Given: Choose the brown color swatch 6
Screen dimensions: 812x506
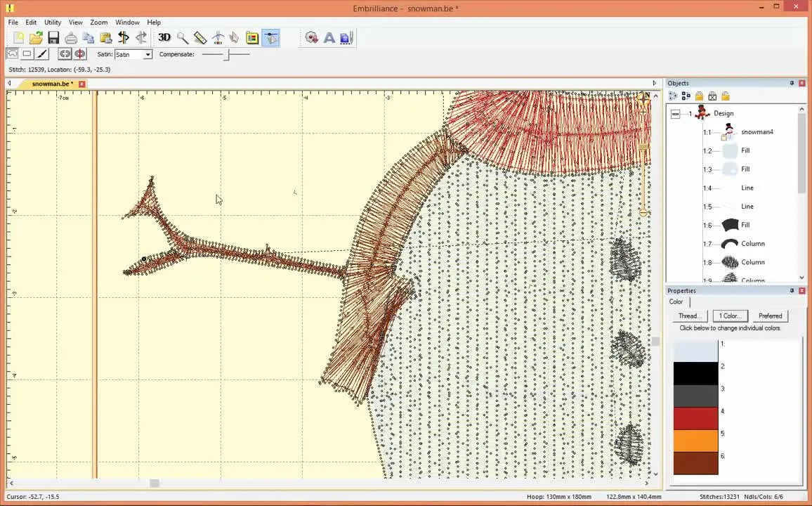Looking at the screenshot, I should (x=695, y=463).
